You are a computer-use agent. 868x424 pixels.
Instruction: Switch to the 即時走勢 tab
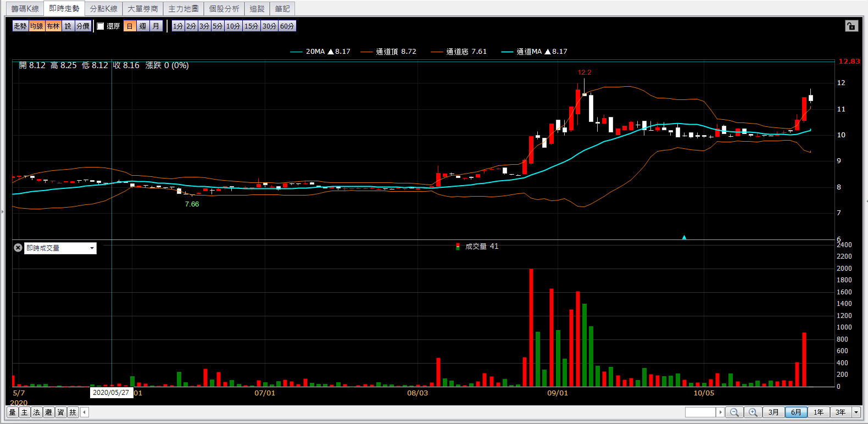coord(64,8)
